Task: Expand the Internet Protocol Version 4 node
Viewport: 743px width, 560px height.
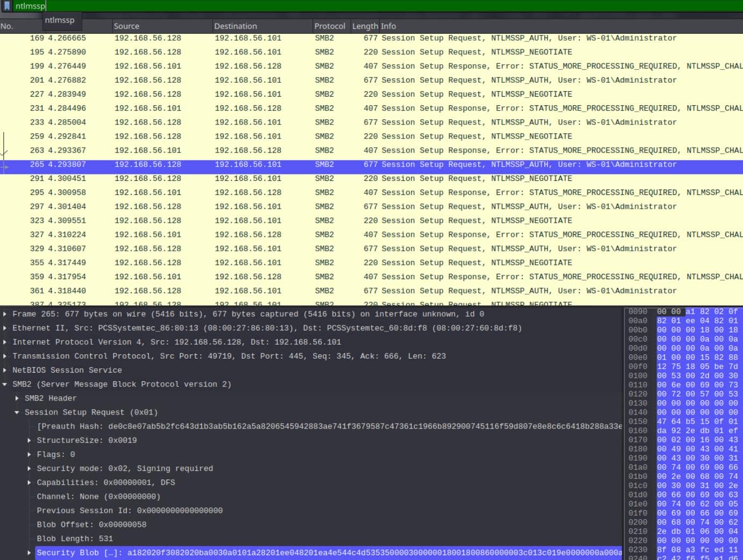Action: (x=5, y=342)
